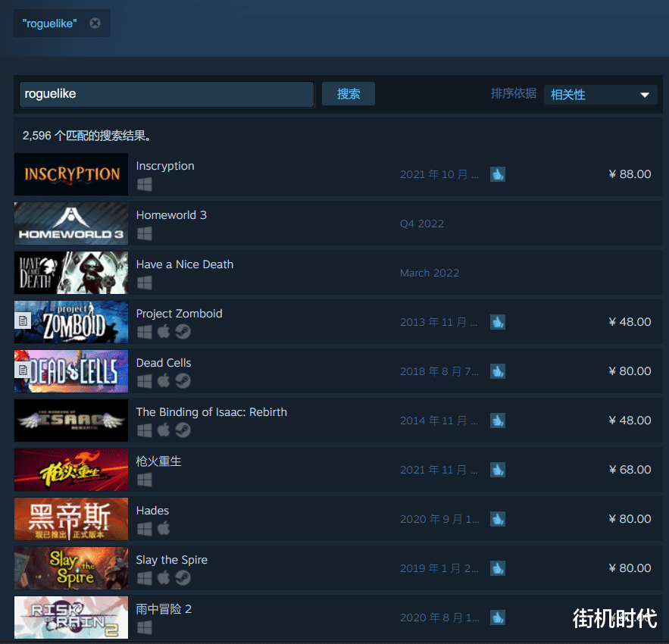Viewport: 669px width, 644px height.
Task: Click the Inscription title link
Action: click(x=165, y=166)
